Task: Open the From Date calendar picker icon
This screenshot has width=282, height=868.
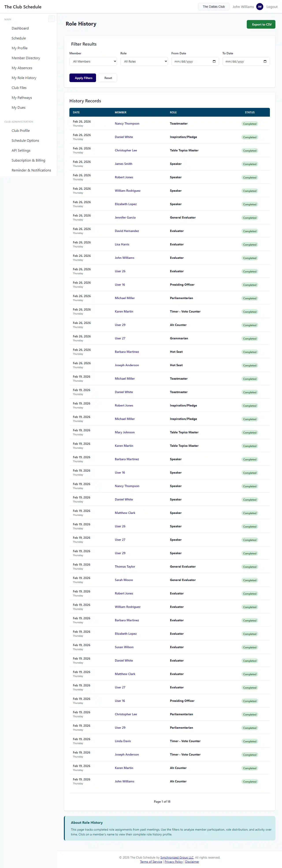Action: (x=214, y=61)
